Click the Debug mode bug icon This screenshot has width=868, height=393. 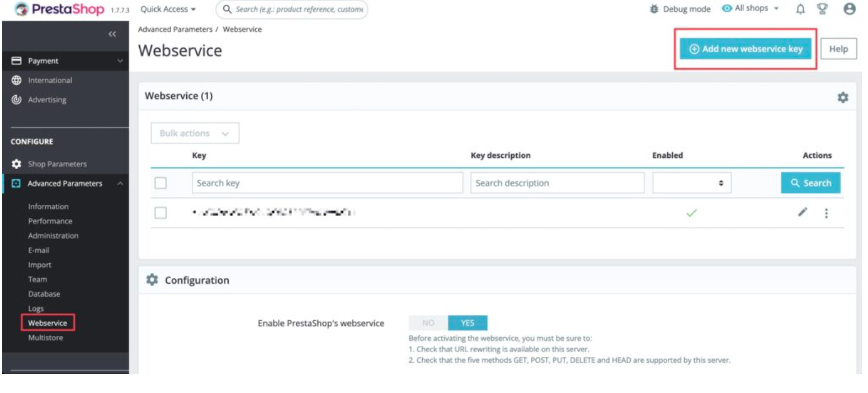coord(654,10)
